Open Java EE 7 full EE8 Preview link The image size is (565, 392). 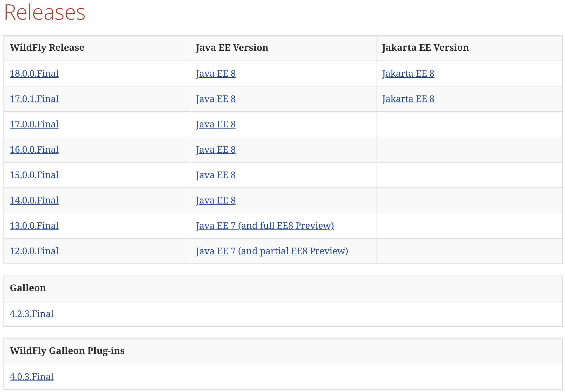265,226
